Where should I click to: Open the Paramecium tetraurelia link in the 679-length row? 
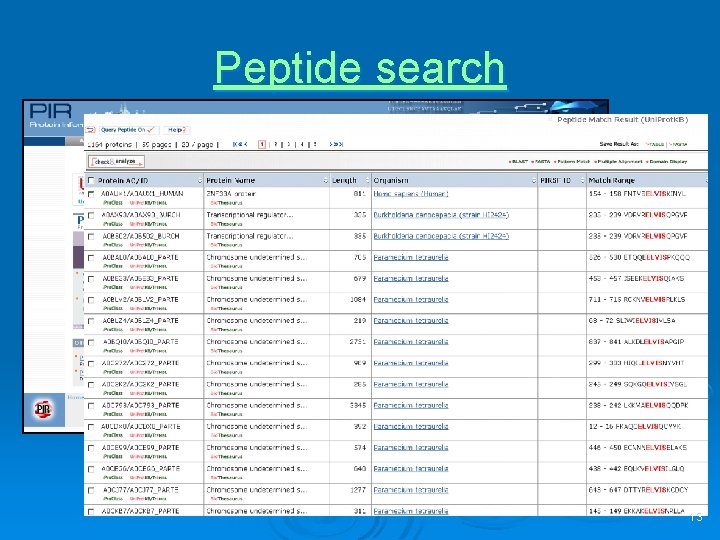coord(411,278)
